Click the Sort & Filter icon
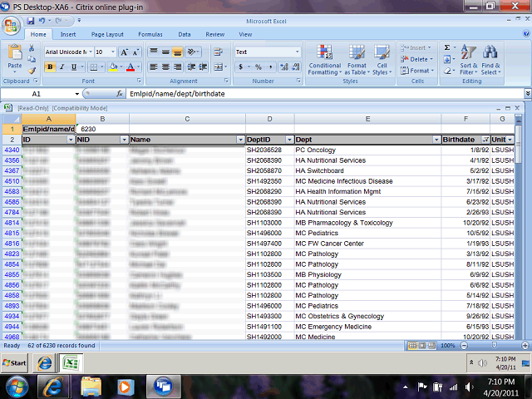This screenshot has height=399, width=532. click(x=468, y=60)
